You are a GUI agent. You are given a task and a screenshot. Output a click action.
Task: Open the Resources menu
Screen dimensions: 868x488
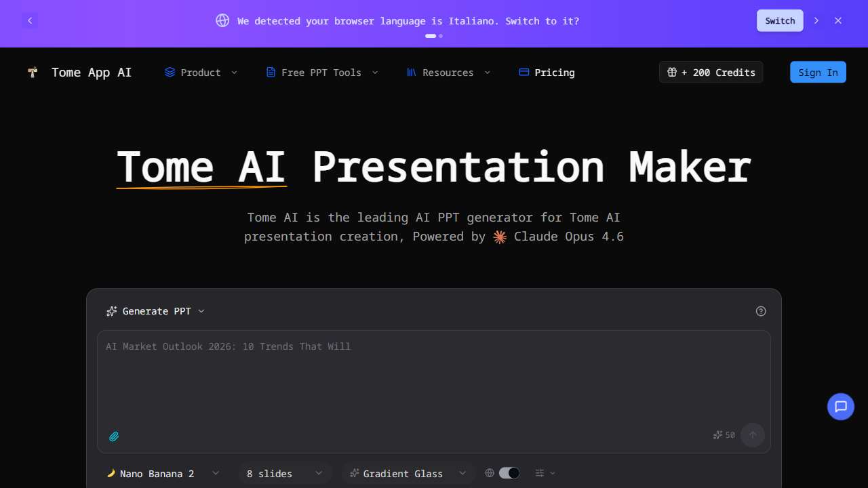tap(448, 73)
